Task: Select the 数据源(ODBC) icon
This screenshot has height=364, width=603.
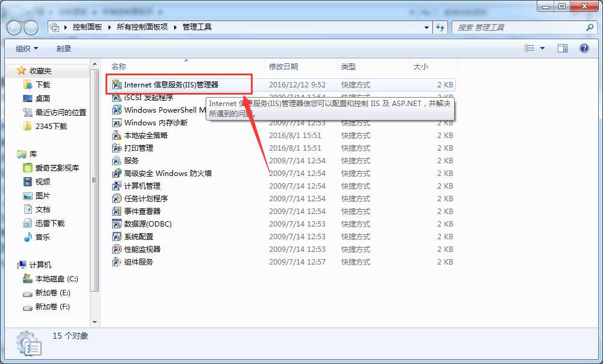Action: 116,224
